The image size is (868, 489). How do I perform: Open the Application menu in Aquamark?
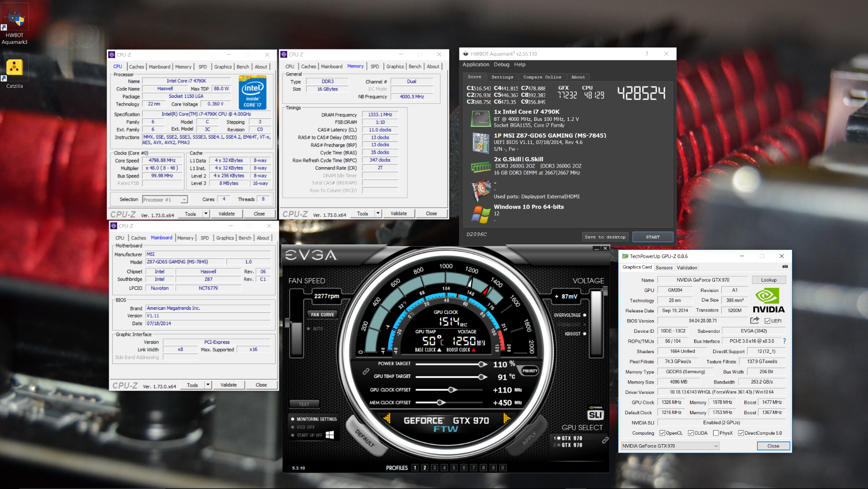[475, 65]
